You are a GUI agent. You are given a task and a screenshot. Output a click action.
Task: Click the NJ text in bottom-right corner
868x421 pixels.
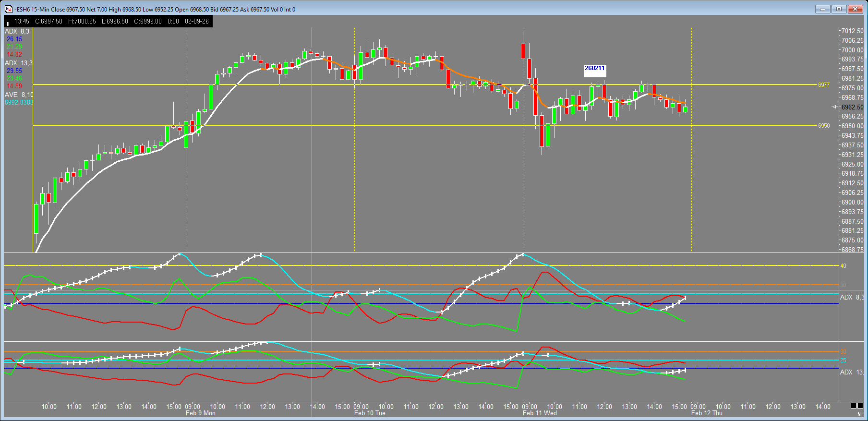point(860,414)
